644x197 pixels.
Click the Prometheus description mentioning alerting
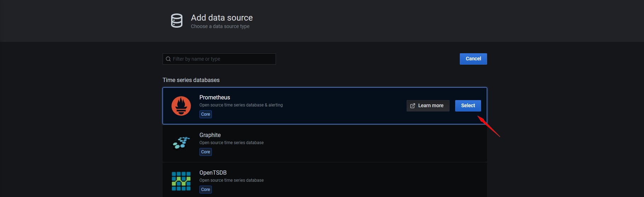(241, 105)
